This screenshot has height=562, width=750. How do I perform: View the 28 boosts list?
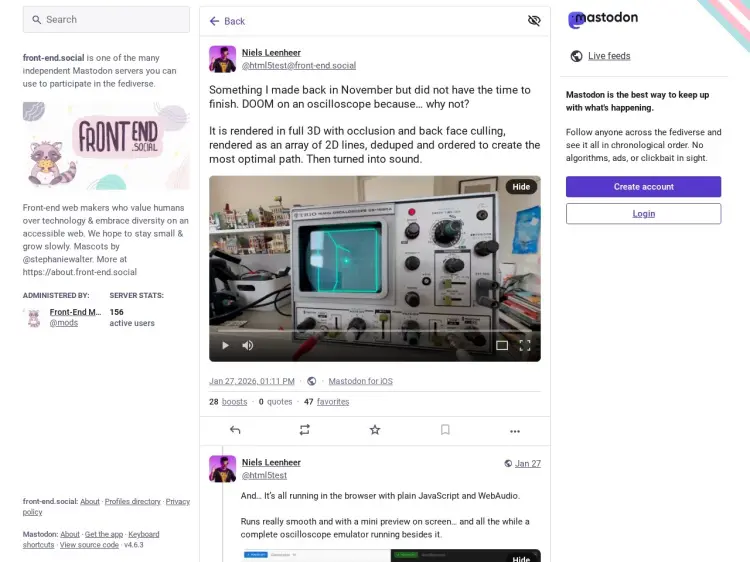[x=228, y=402]
